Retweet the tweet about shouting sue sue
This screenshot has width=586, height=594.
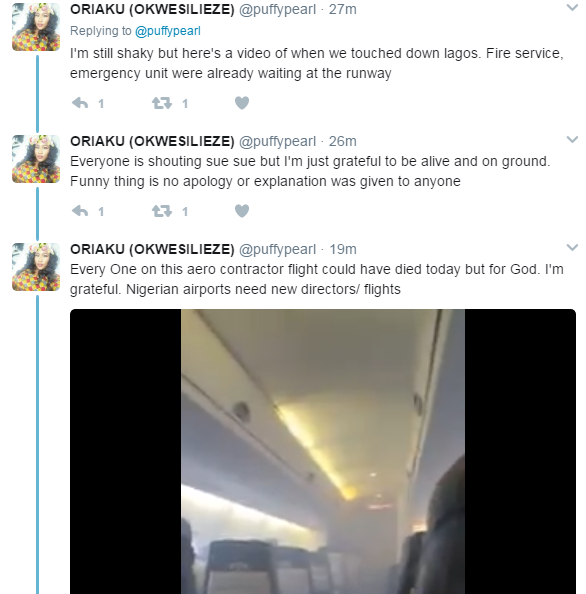coord(162,211)
